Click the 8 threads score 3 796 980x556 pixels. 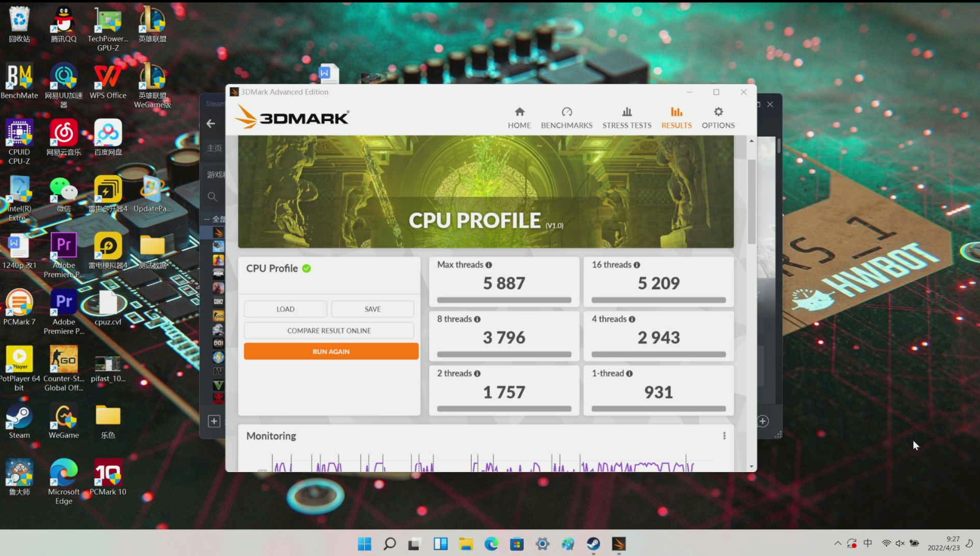coord(504,338)
